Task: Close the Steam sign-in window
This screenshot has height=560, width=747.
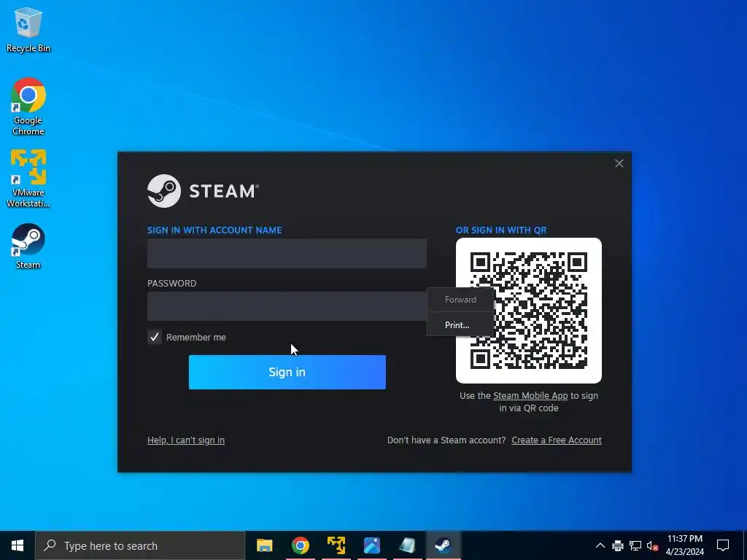Action: coord(619,163)
